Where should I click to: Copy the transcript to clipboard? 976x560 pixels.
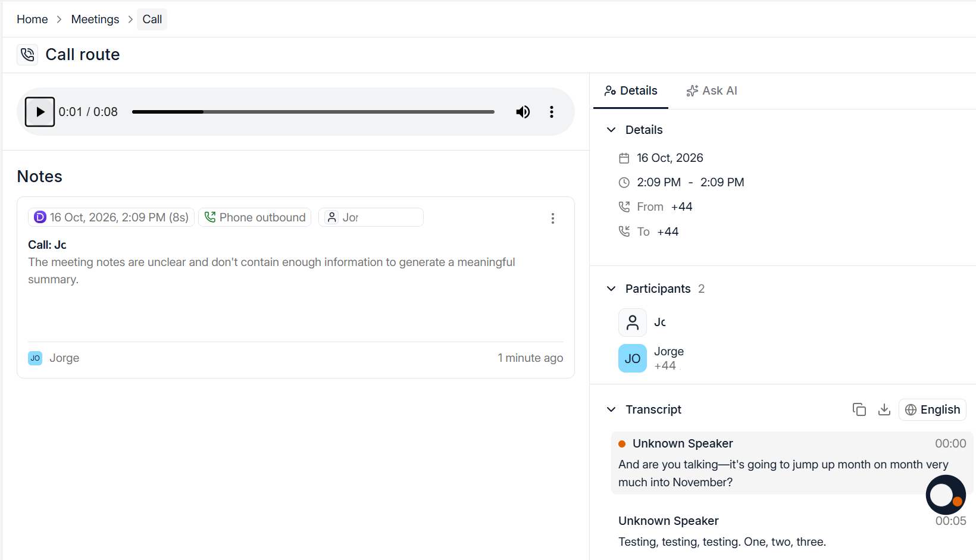(859, 409)
